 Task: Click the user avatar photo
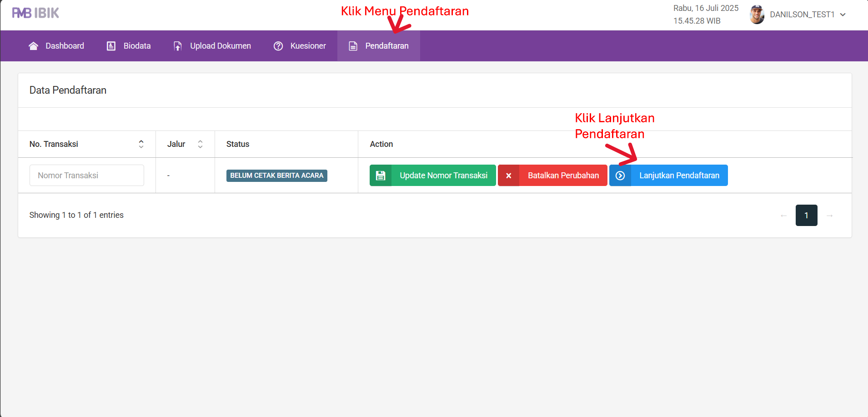click(x=757, y=15)
